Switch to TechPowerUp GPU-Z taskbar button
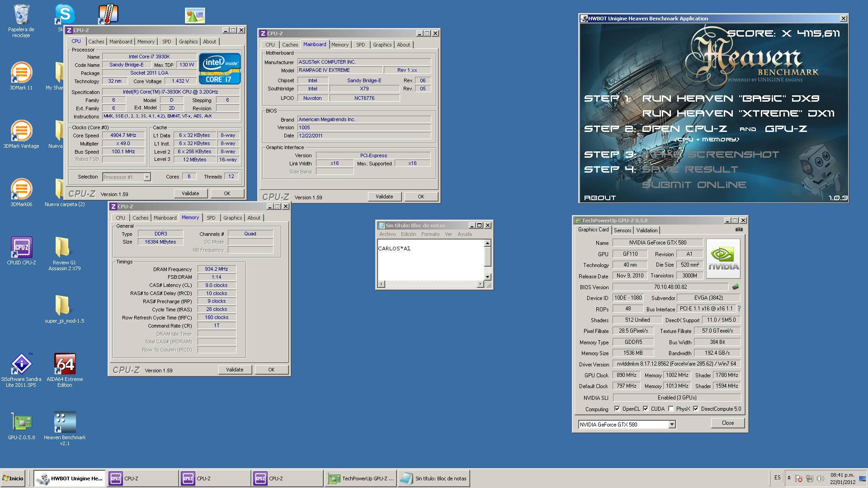Viewport: 868px width, 488px height. 360,478
